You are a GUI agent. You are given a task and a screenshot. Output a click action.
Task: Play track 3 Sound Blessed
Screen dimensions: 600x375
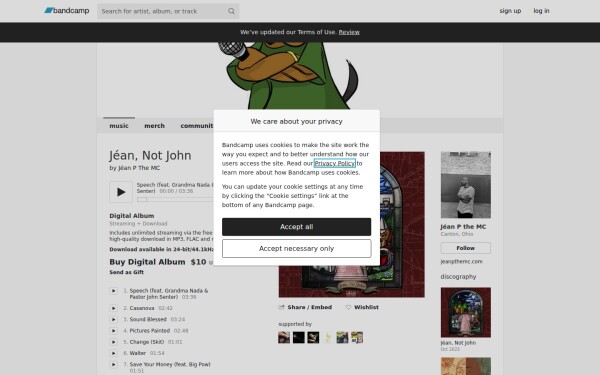114,319
